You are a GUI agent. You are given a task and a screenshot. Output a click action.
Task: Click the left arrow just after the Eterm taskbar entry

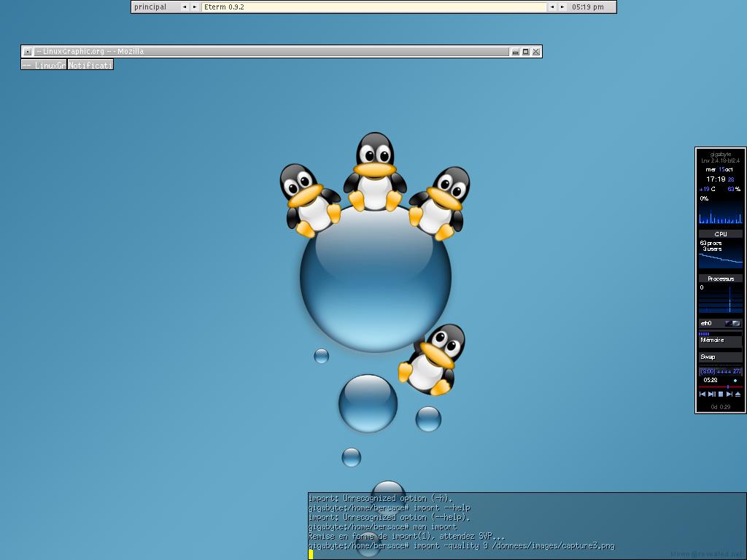click(x=552, y=7)
